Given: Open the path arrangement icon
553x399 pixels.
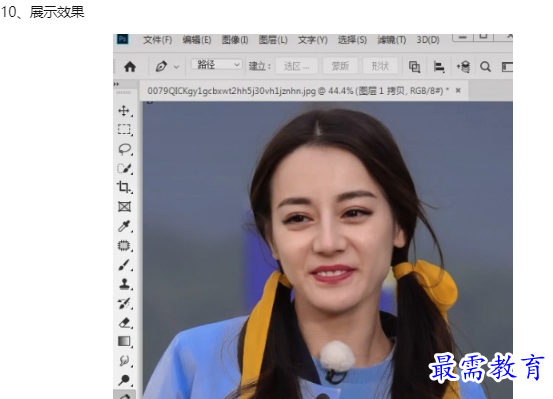Looking at the screenshot, I should [463, 67].
